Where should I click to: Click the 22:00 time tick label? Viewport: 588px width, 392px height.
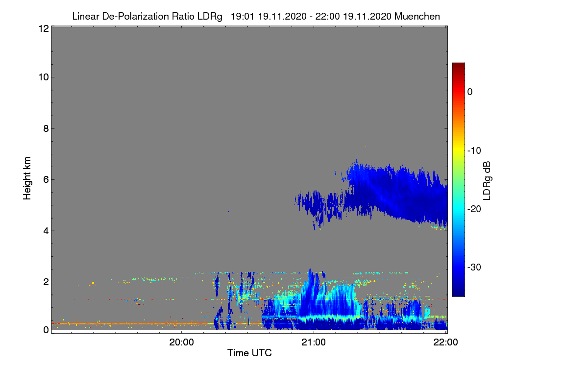(x=446, y=343)
